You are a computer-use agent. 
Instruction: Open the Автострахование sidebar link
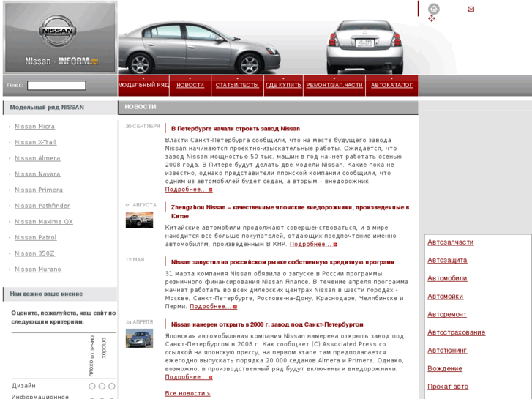pyautogui.click(x=457, y=332)
